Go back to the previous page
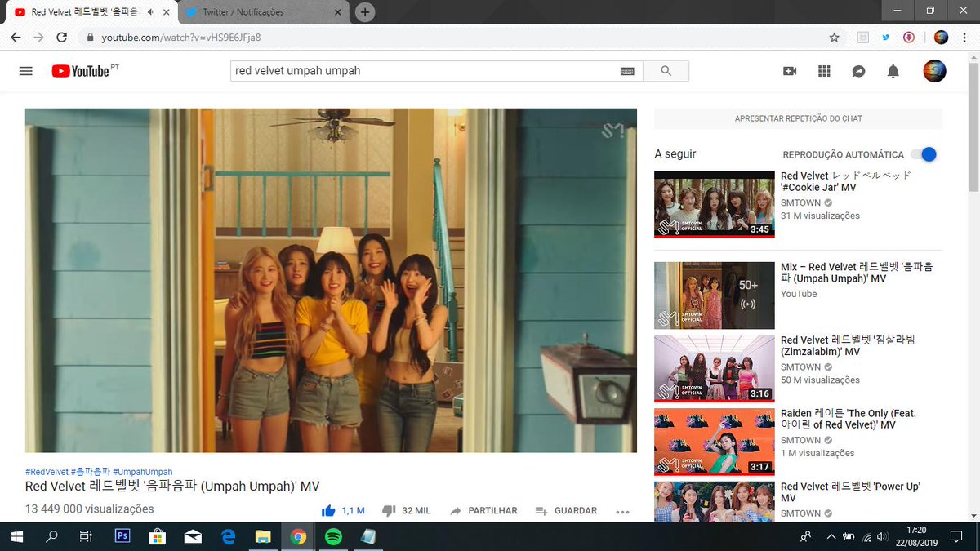 [x=16, y=38]
